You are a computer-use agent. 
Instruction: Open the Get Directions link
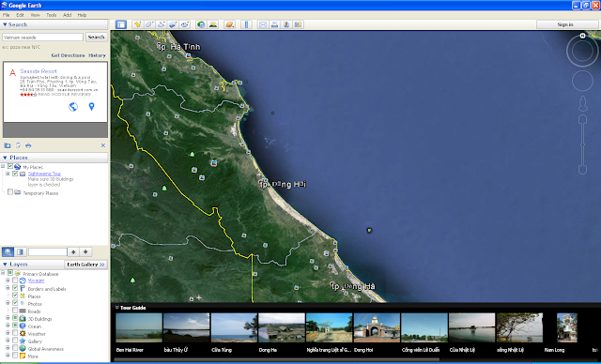coord(68,55)
